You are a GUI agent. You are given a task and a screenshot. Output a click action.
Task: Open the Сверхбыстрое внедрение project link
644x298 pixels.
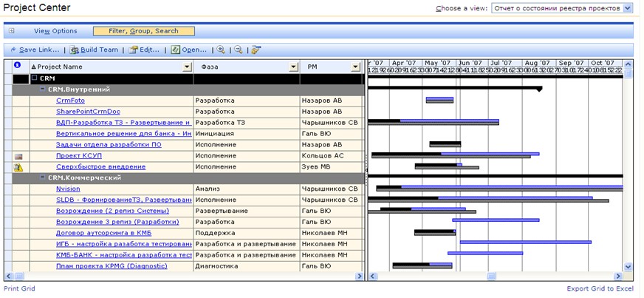pyautogui.click(x=101, y=167)
